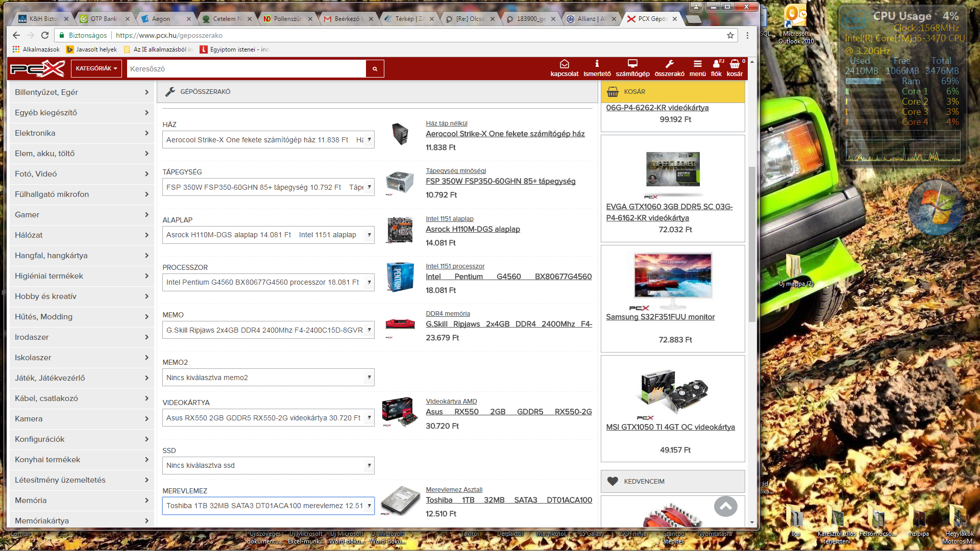Viewport: 980px width, 551px height.
Task: Click the FSP power supply product thumbnail
Action: [400, 182]
